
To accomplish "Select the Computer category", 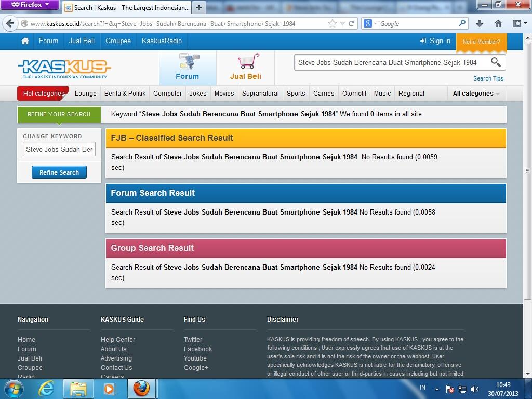I will pos(167,94).
